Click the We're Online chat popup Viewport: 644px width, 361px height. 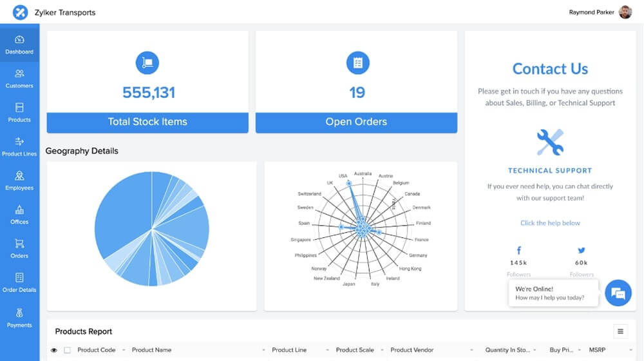pos(553,293)
